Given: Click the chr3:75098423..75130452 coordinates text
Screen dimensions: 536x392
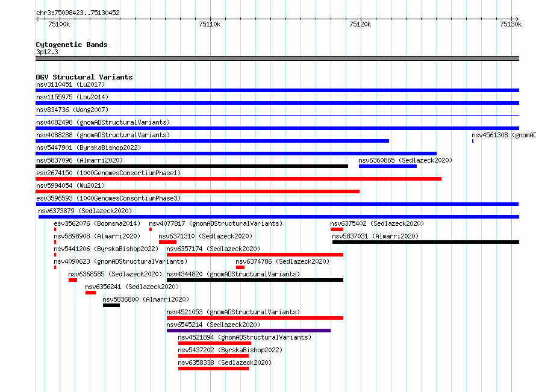Looking at the screenshot, I should (78, 13).
